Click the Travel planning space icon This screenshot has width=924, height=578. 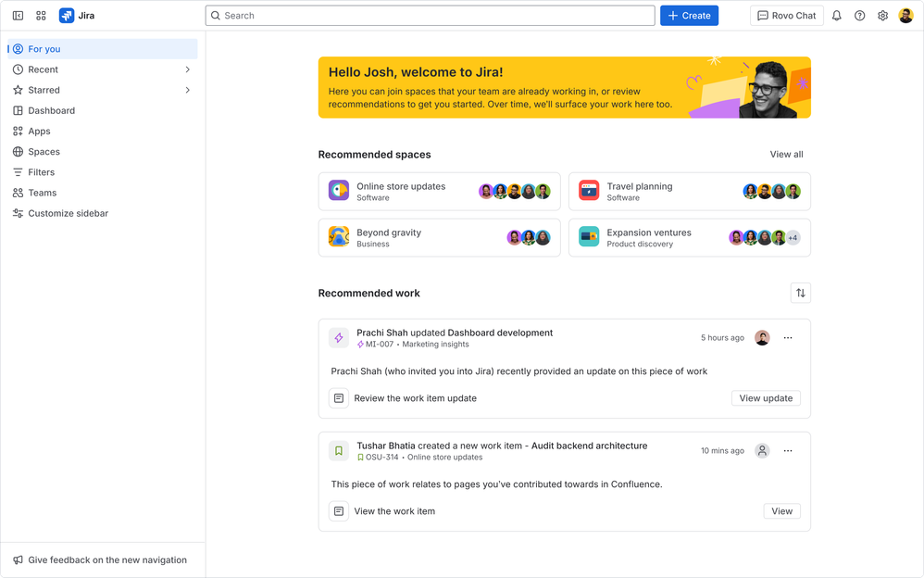pyautogui.click(x=589, y=191)
